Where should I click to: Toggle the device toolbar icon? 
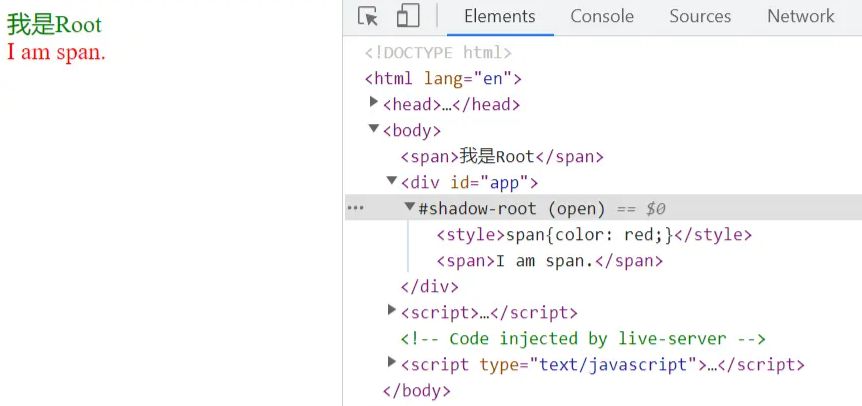[407, 17]
